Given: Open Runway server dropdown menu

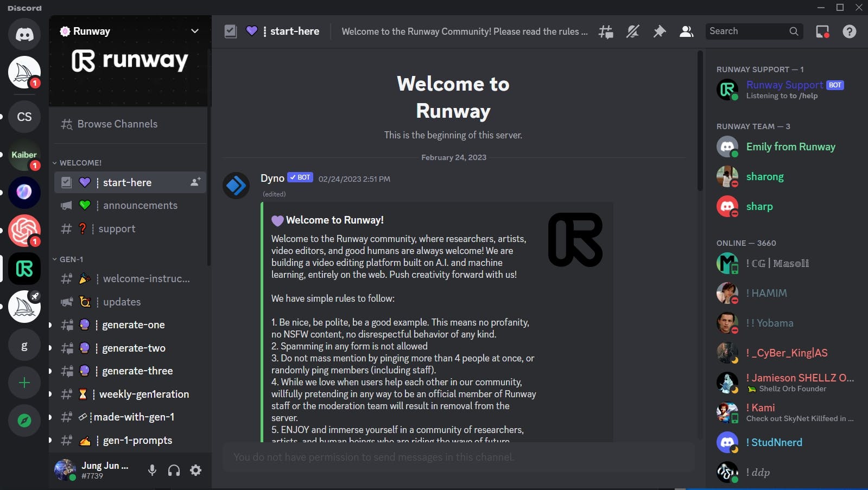Looking at the screenshot, I should [x=195, y=31].
